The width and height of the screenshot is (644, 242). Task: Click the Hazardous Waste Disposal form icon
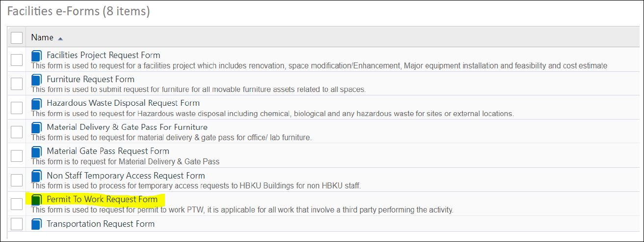(x=36, y=103)
